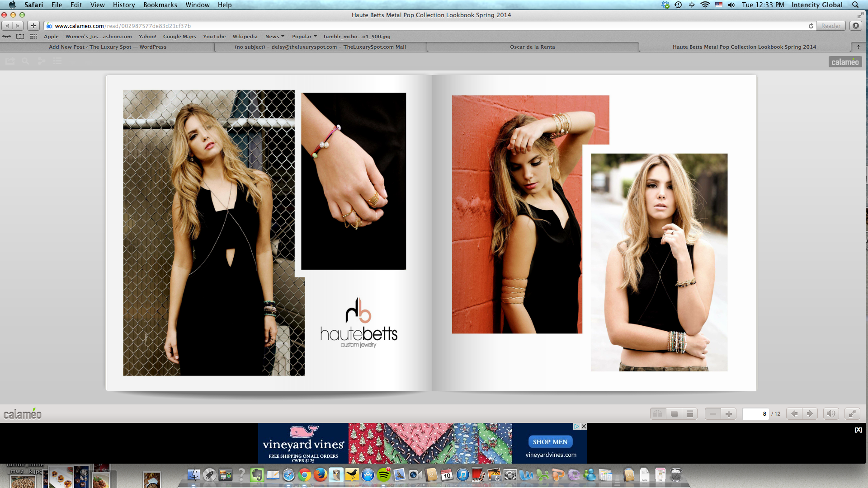Click the Calaméo share/export arrow icon
The height and width of the screenshot is (488, 868).
tap(10, 61)
